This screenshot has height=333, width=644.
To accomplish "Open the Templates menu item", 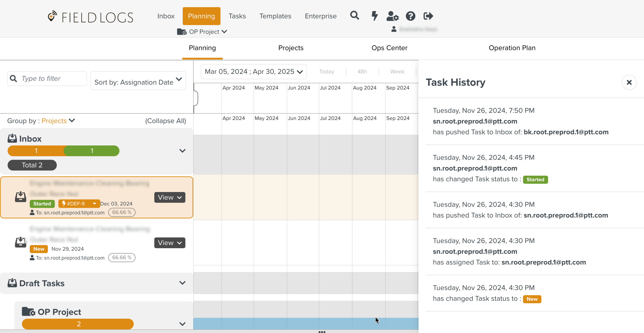I will [x=275, y=16].
